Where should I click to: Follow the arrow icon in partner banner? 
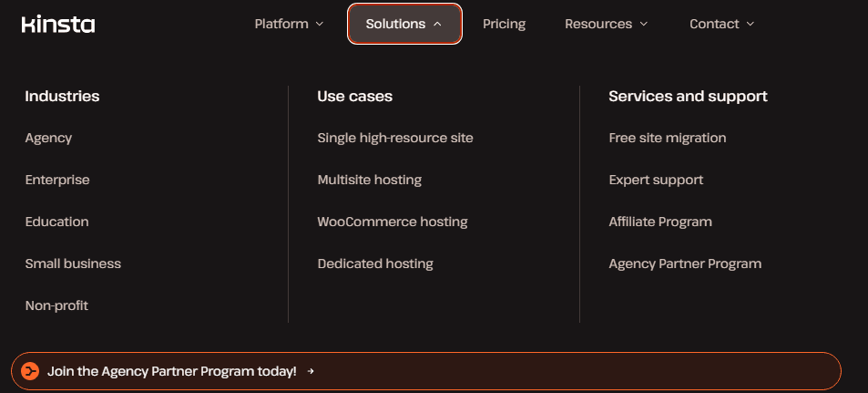coord(311,371)
